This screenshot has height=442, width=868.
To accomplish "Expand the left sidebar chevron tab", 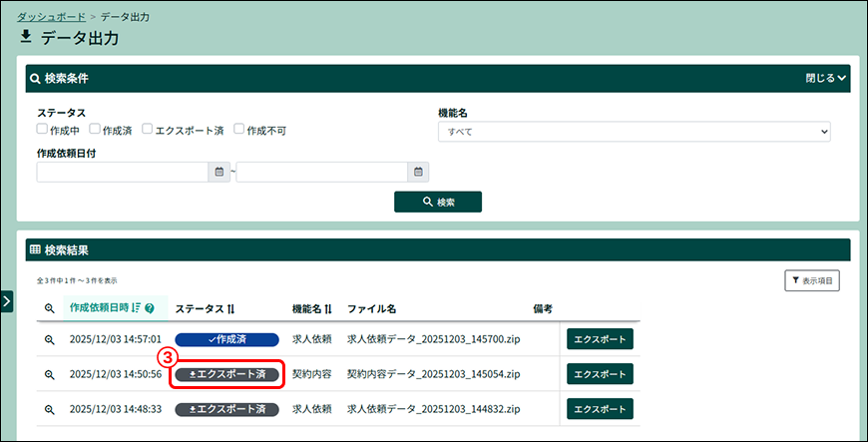I will 7,301.
